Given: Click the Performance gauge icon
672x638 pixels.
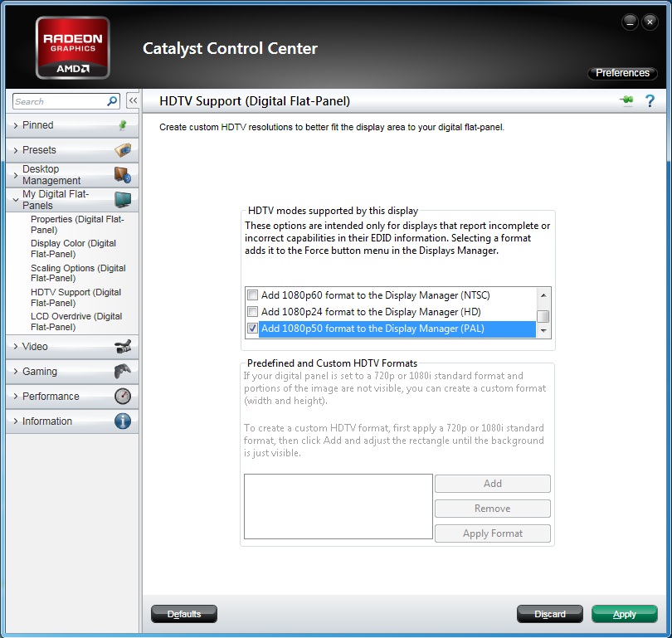Looking at the screenshot, I should tap(123, 397).
